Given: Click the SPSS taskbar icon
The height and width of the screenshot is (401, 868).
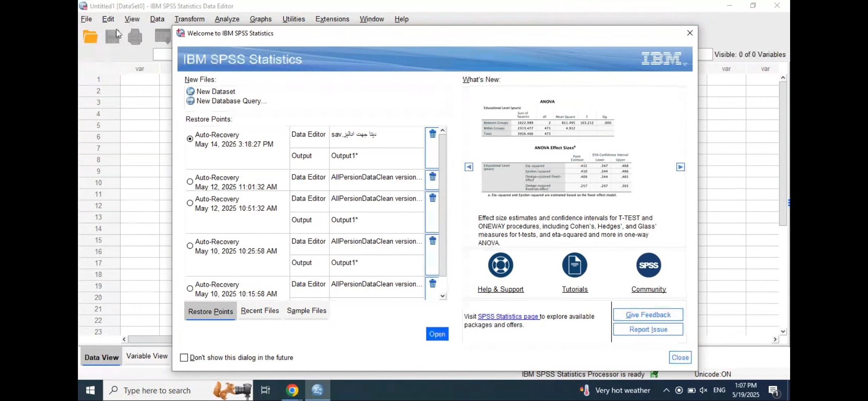Looking at the screenshot, I should pos(318,390).
